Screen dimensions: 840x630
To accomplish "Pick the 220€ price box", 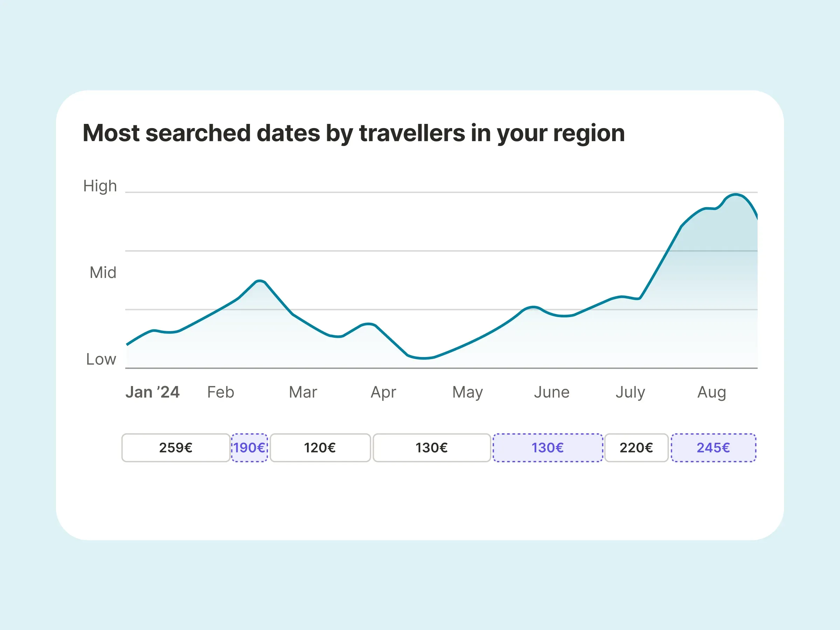I will [x=636, y=448].
